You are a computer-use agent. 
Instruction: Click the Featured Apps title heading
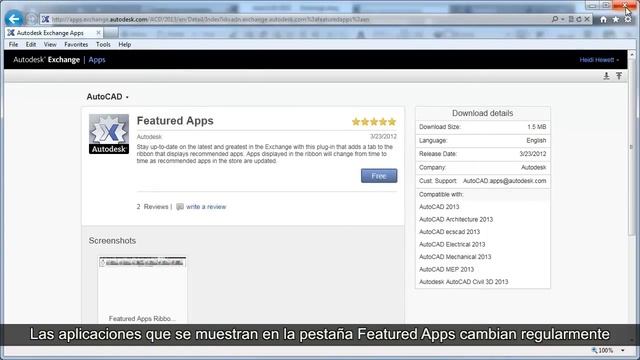coord(175,121)
